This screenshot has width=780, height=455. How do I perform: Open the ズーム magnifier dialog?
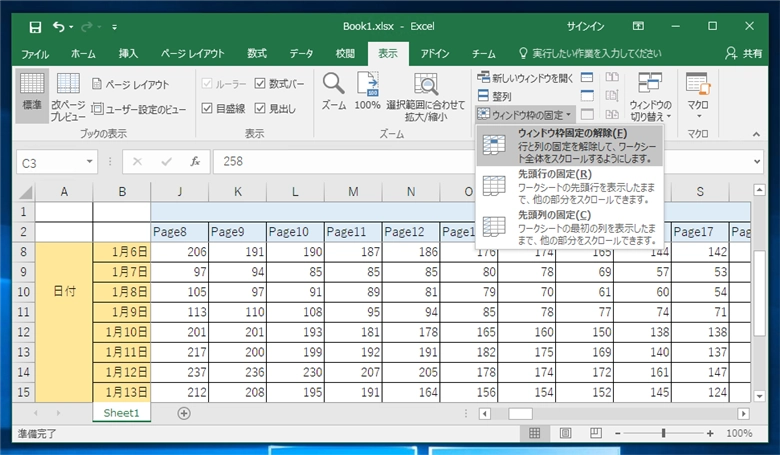(333, 91)
